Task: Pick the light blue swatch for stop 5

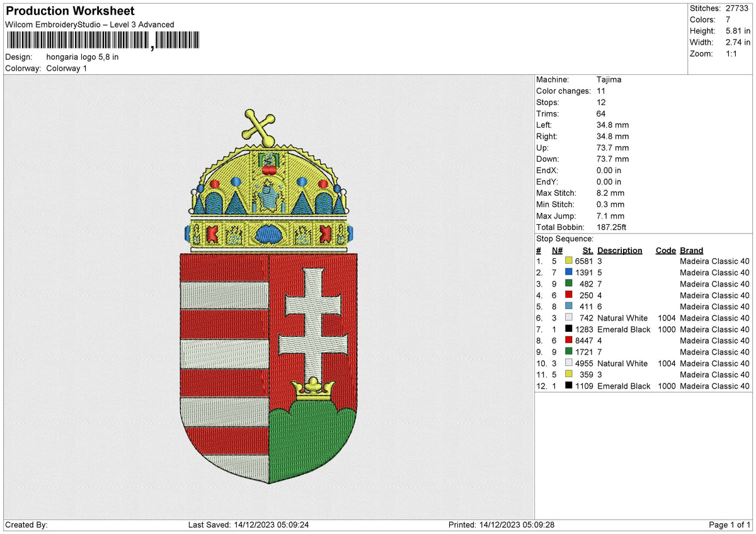Action: (x=569, y=307)
